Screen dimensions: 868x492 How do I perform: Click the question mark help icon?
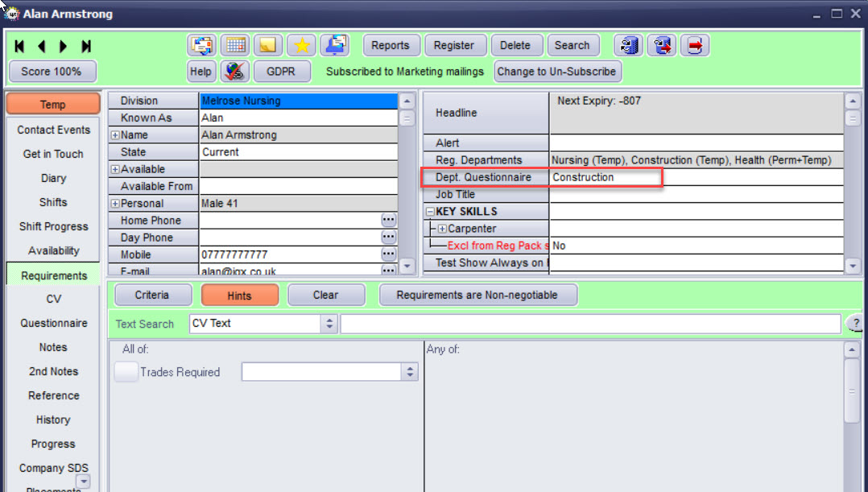pyautogui.click(x=856, y=323)
